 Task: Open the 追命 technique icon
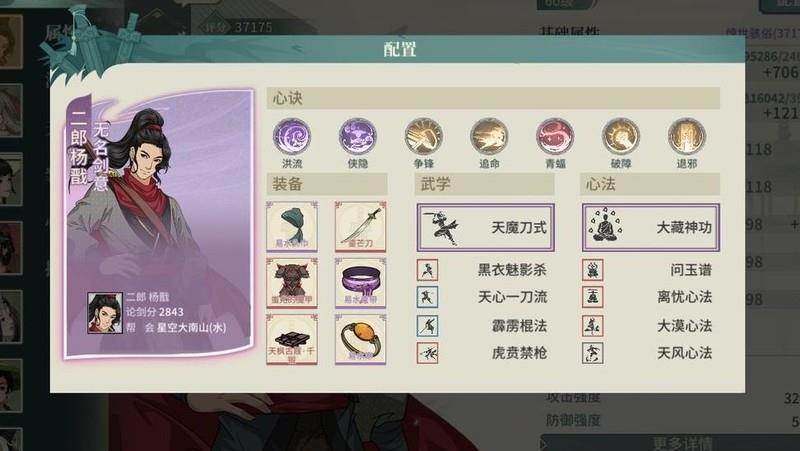click(x=489, y=136)
